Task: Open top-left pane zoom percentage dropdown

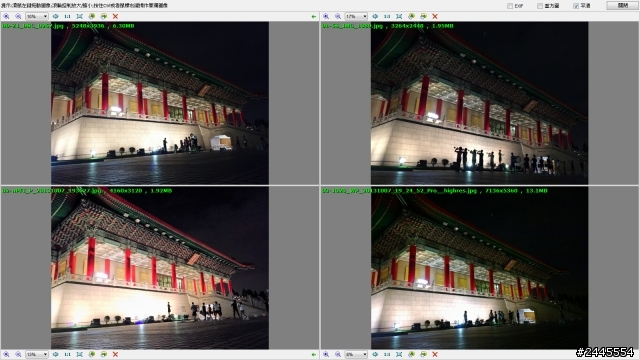Action: (x=37, y=16)
